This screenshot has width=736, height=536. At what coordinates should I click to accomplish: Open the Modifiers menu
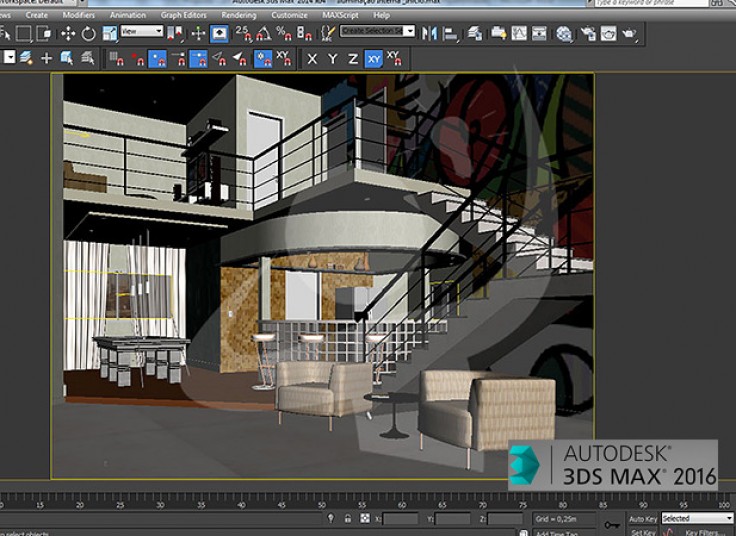(x=79, y=16)
